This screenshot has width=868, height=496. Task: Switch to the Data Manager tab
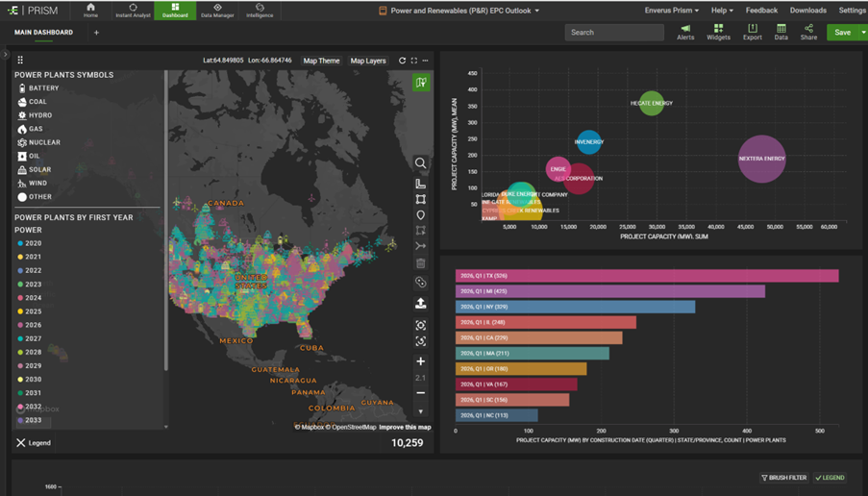pos(217,11)
